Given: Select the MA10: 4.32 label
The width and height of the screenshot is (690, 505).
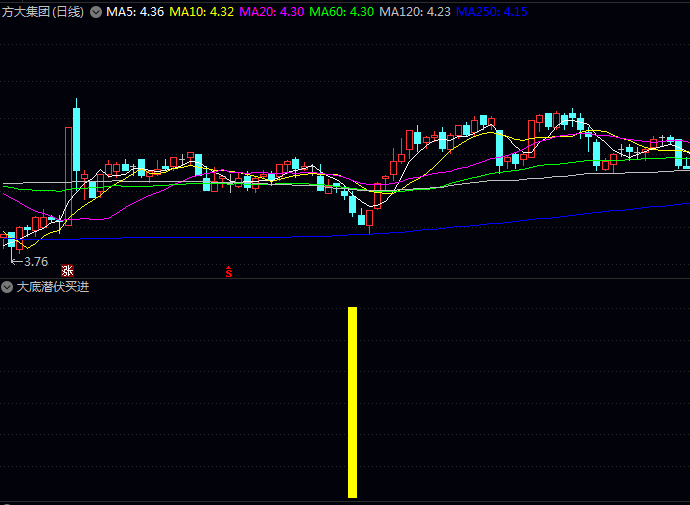Looking at the screenshot, I should tap(202, 12).
